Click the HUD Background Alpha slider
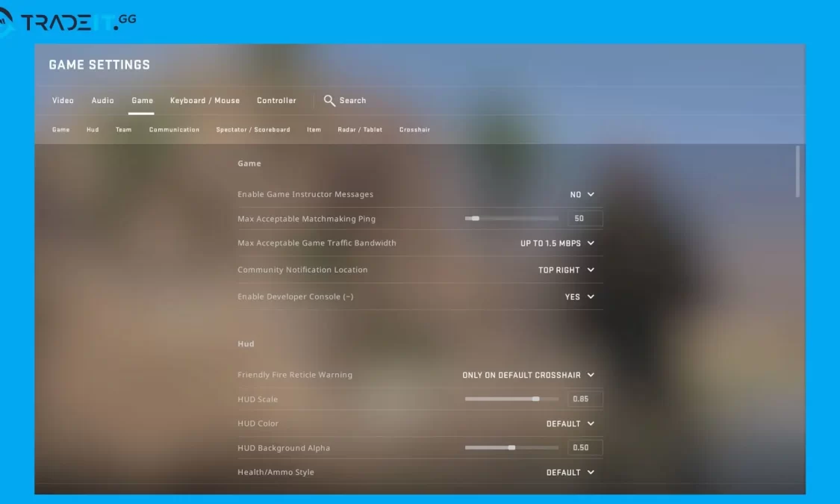The height and width of the screenshot is (504, 840). (511, 448)
